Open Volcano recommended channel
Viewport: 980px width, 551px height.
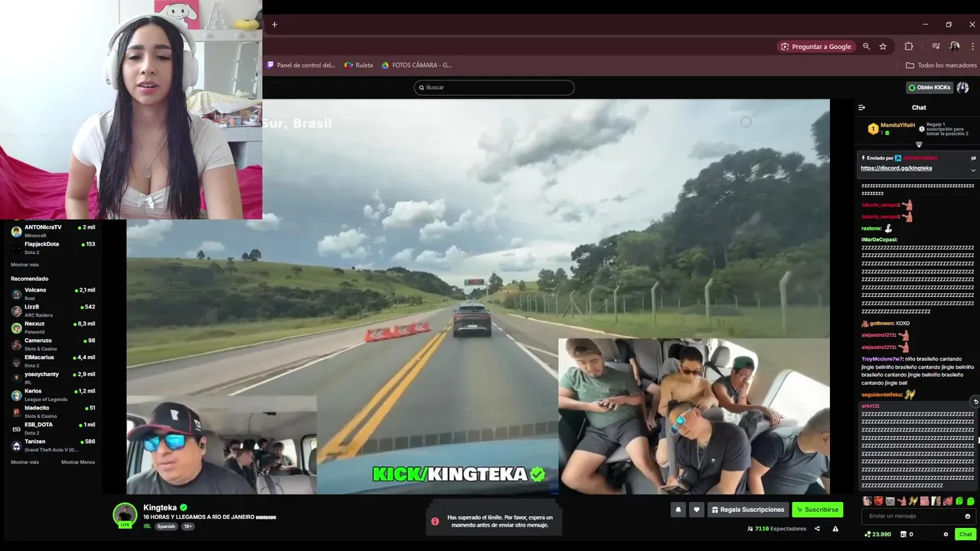pos(53,293)
